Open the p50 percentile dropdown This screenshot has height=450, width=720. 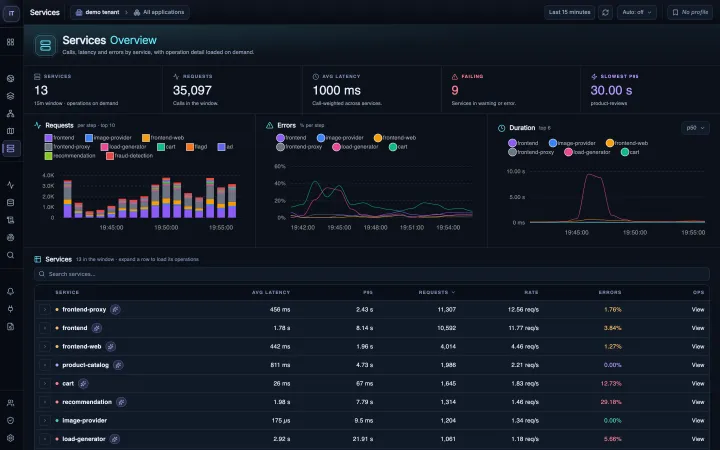(695, 128)
